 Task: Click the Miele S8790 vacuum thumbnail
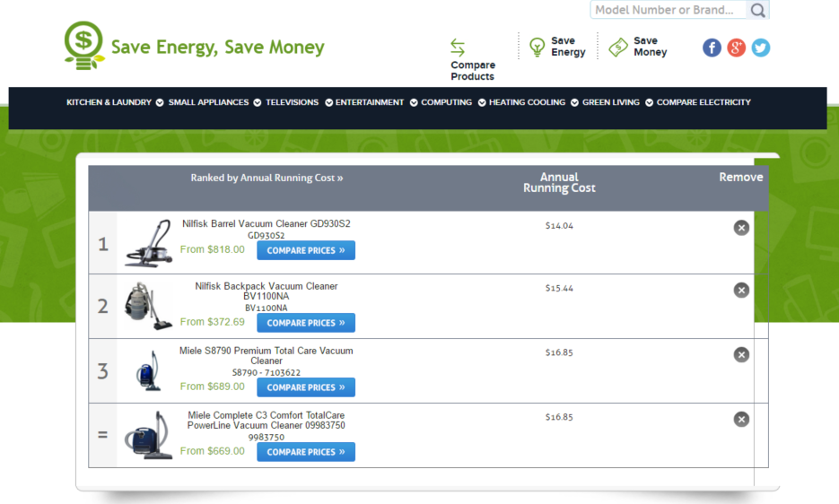tap(148, 370)
